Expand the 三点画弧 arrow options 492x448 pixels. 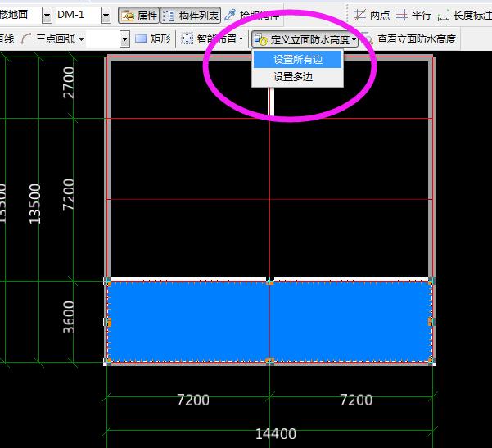pos(81,39)
